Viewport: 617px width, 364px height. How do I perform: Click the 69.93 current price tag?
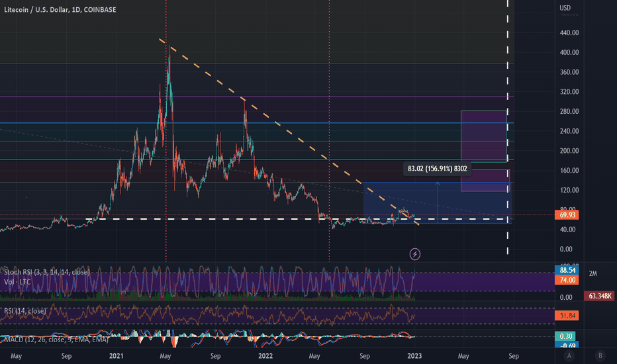tap(567, 215)
